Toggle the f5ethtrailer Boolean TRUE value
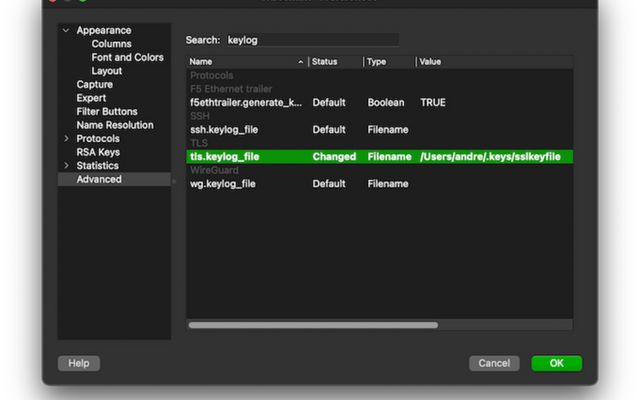The image size is (640, 400). (433, 103)
